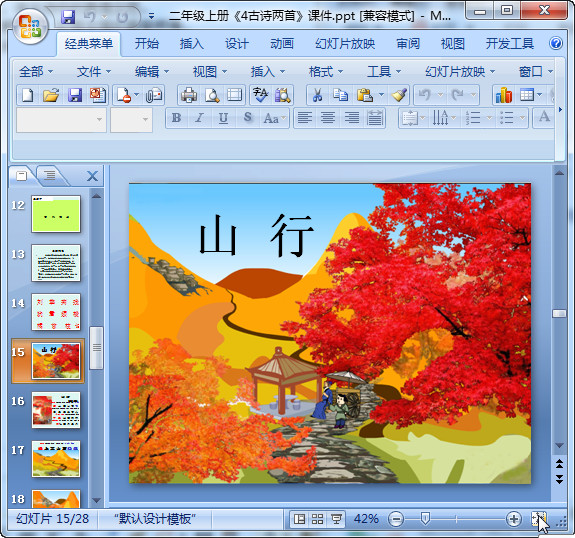
Task: Click the Office button logo
Action: (x=30, y=26)
